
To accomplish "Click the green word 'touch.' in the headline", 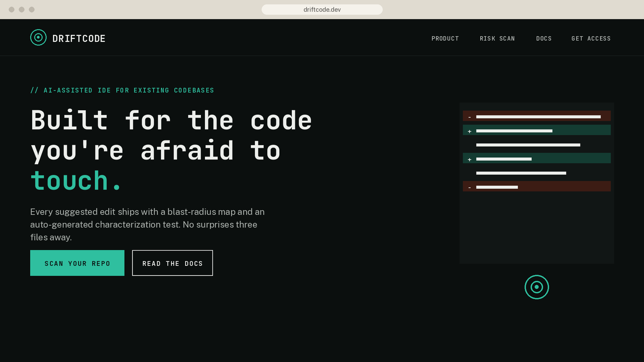I will tap(76, 181).
